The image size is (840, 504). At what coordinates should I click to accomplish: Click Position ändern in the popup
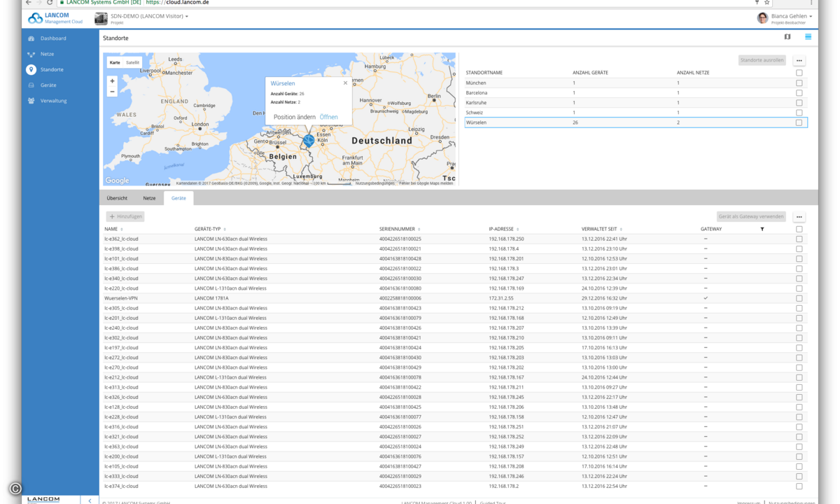point(294,117)
